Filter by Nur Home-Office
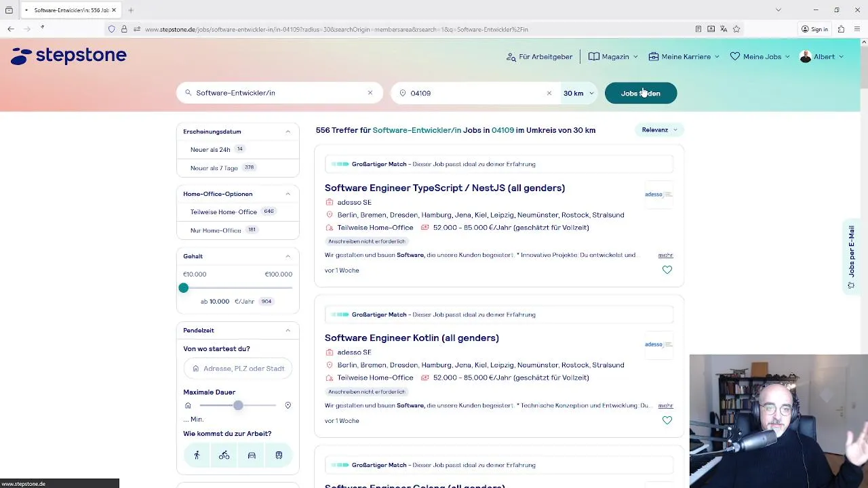868x488 pixels. tap(216, 230)
